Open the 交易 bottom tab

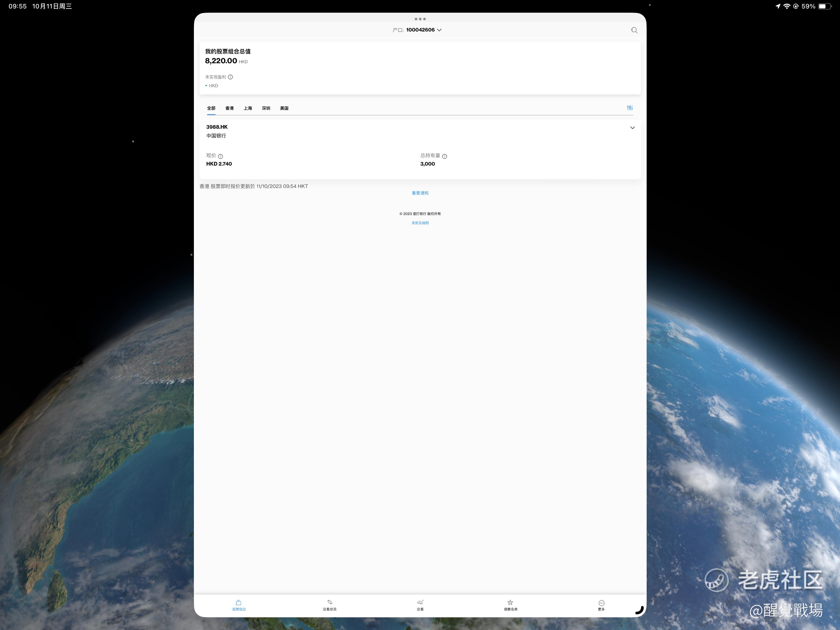click(420, 605)
